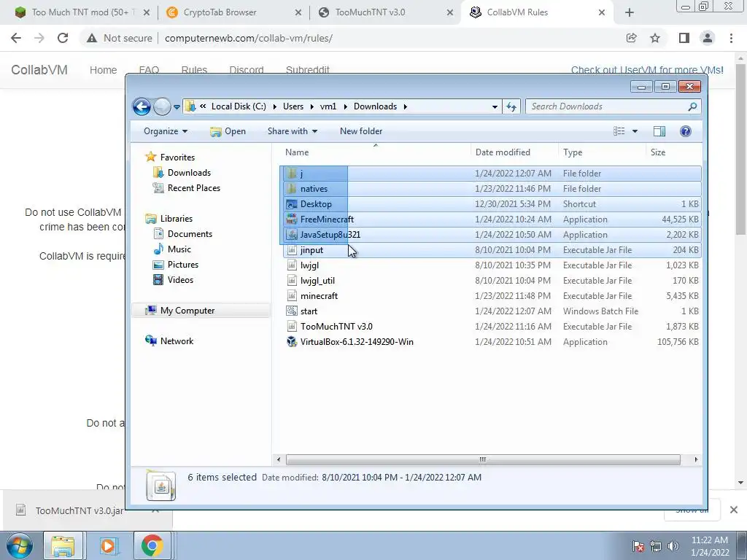Select the natives folder icon

[292, 189]
